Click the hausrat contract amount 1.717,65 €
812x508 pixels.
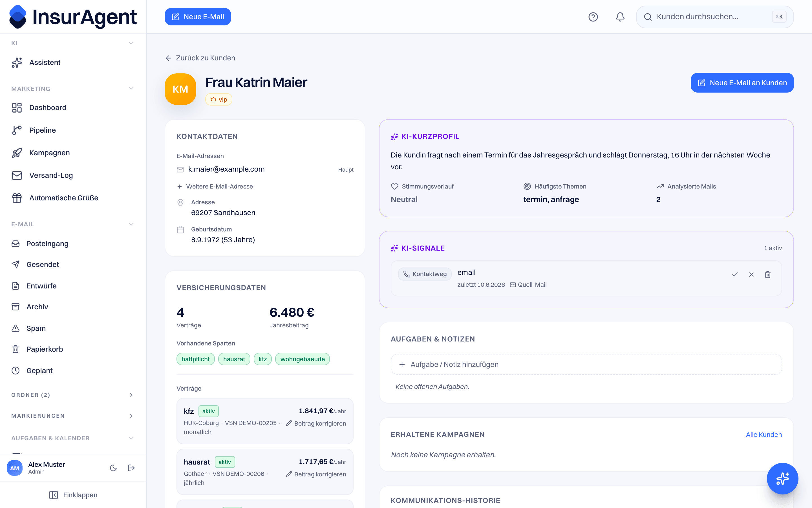point(316,462)
